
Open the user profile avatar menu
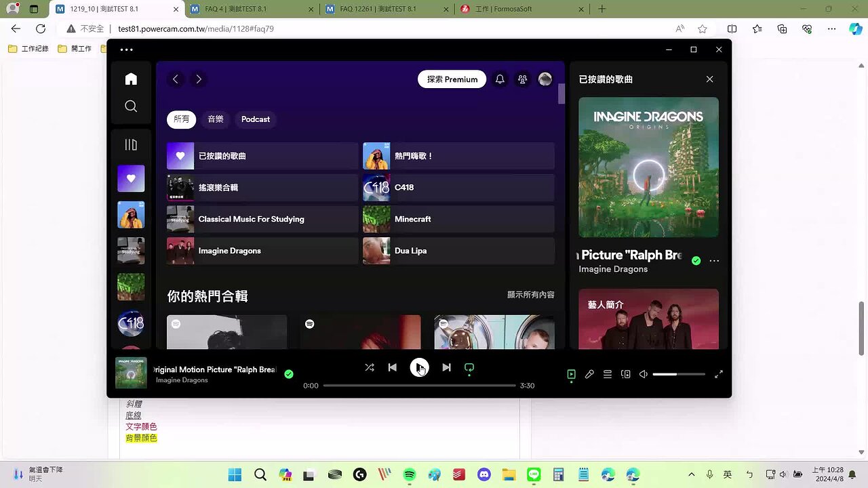pyautogui.click(x=545, y=79)
